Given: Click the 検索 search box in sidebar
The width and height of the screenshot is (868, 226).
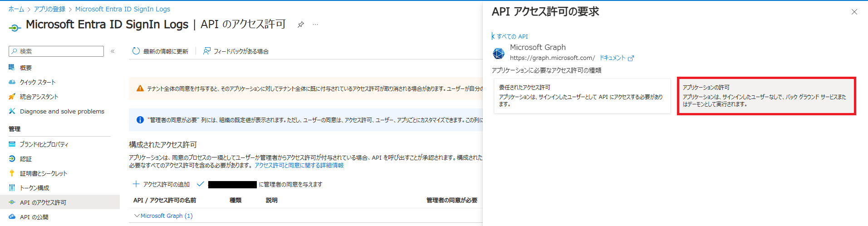Looking at the screenshot, I should (x=56, y=51).
